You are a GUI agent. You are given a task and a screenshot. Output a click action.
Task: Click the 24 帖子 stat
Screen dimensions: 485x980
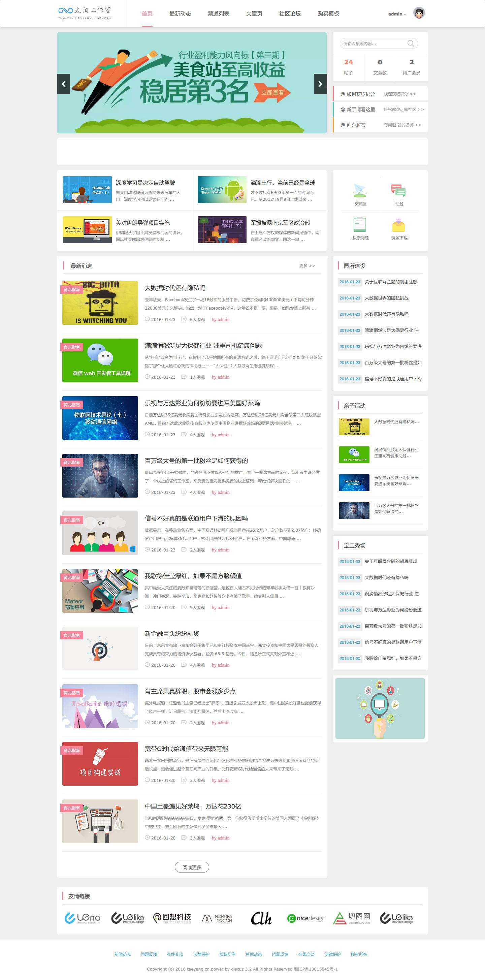348,67
